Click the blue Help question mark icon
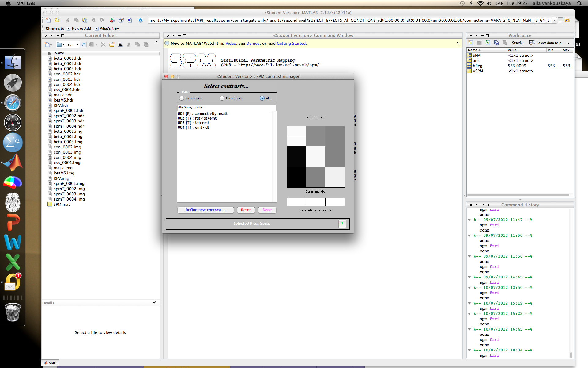 141,20
